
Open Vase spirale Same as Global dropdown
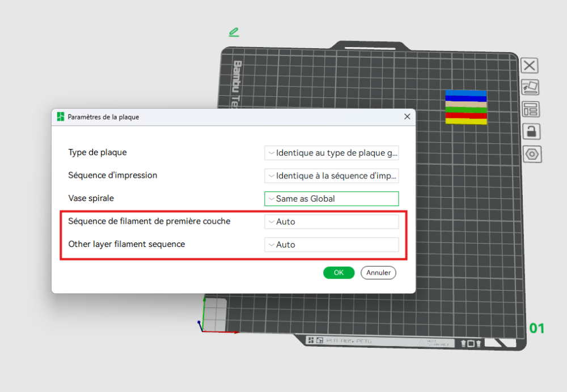[x=332, y=199]
